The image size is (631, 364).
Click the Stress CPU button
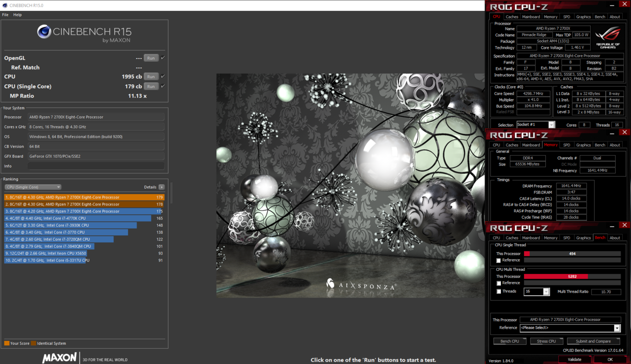[x=547, y=341]
